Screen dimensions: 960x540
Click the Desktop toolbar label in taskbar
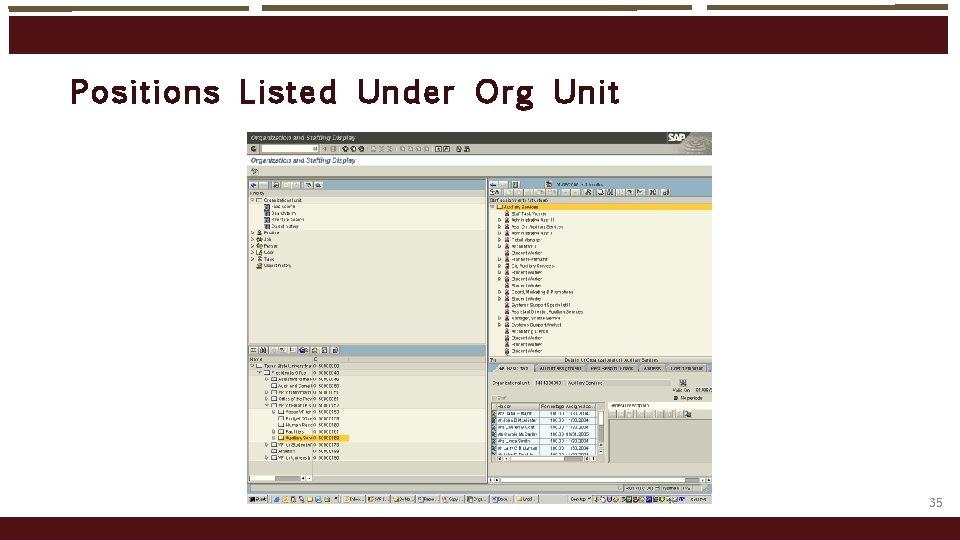(578, 500)
